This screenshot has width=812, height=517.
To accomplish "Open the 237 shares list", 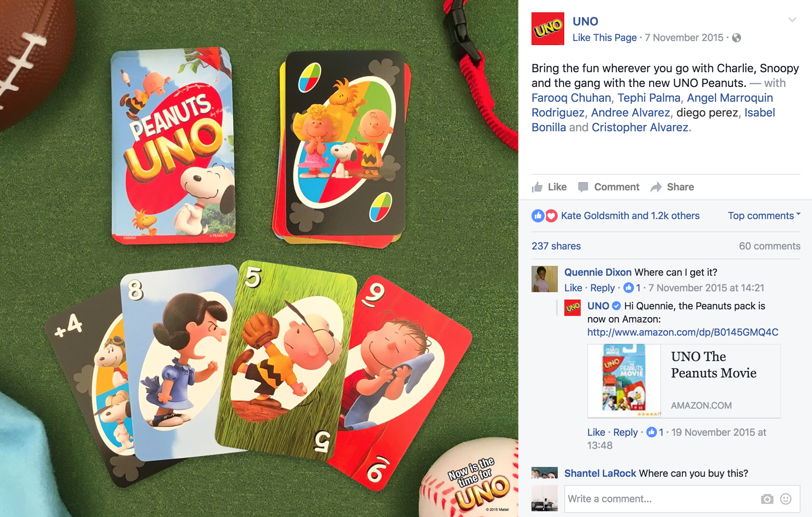I will click(x=556, y=246).
